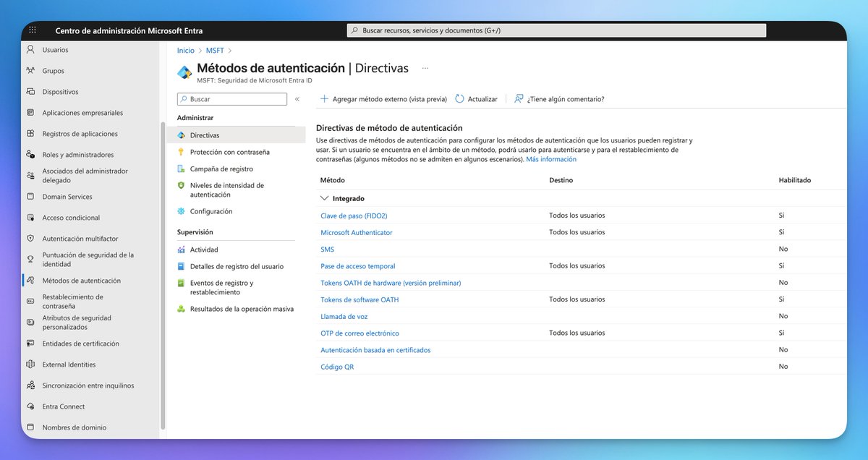Click the Grupos sidebar icon
Image resolution: width=868 pixels, height=460 pixels.
[30, 71]
